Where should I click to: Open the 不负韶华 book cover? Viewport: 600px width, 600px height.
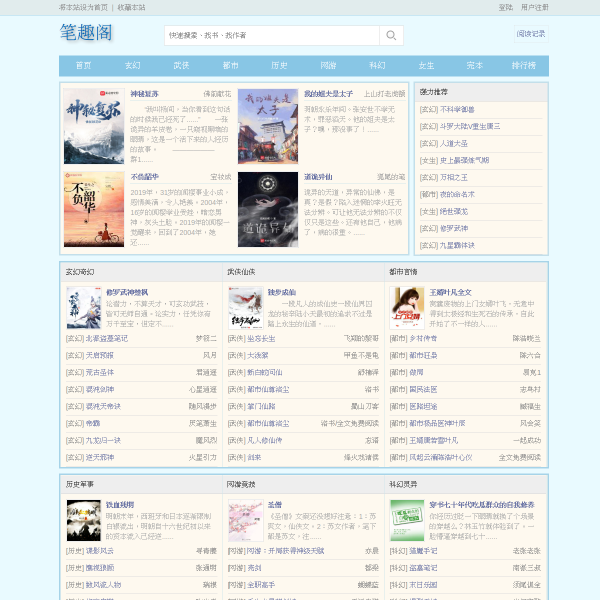coord(94,209)
